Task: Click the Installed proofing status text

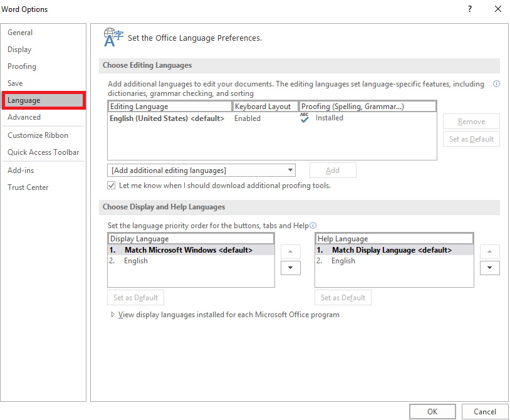Action: tap(329, 118)
